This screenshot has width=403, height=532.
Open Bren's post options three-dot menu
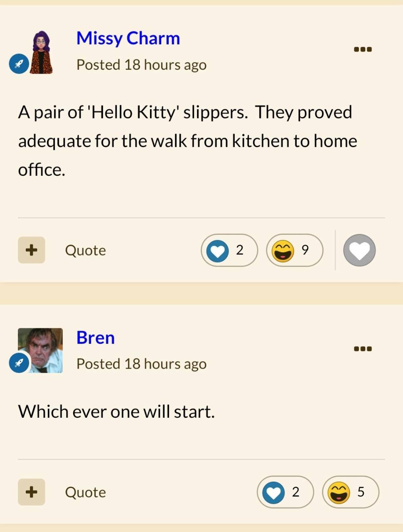(x=363, y=349)
